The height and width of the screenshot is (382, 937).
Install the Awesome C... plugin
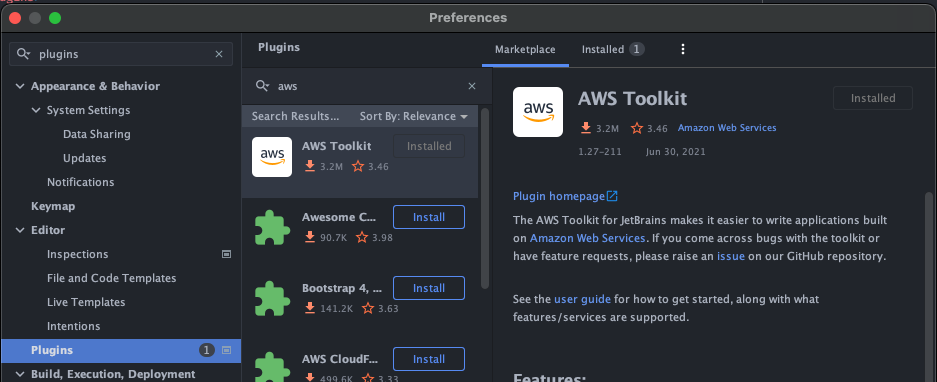[429, 217]
